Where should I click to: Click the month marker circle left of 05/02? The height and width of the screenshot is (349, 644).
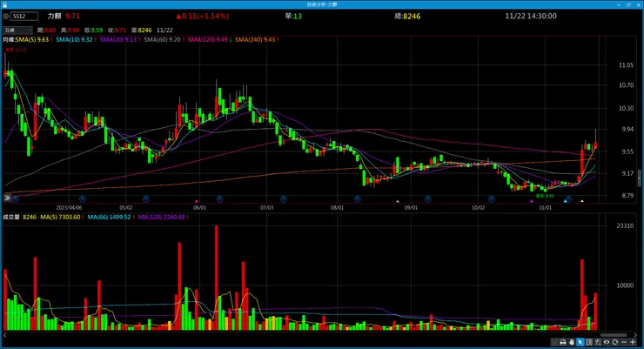(x=82, y=198)
